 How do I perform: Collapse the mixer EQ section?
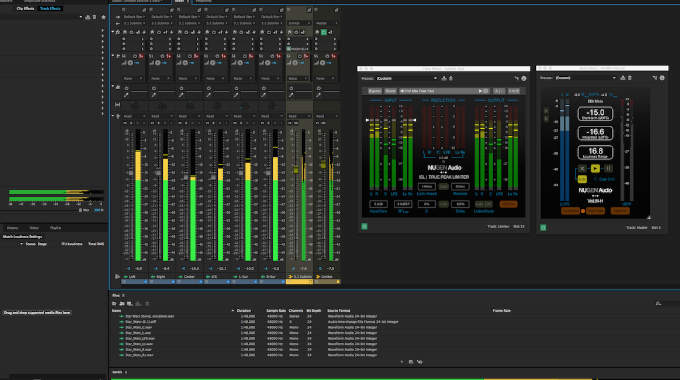113,87
